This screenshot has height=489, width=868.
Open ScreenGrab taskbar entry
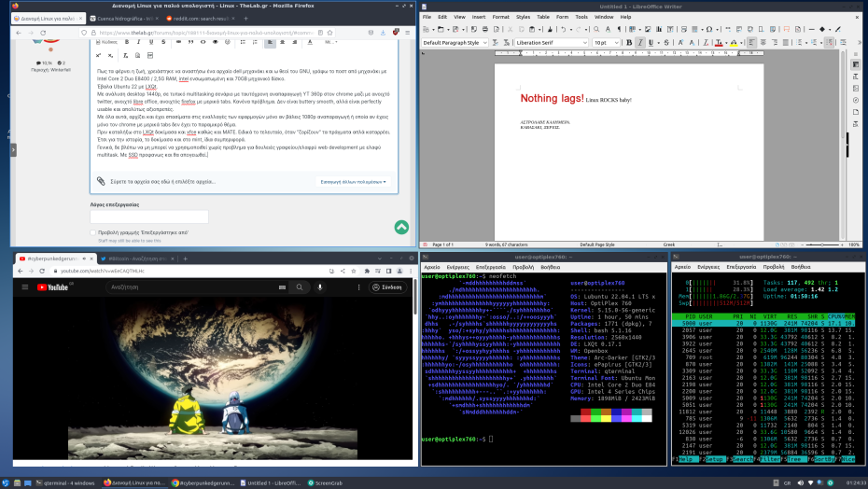pos(325,482)
